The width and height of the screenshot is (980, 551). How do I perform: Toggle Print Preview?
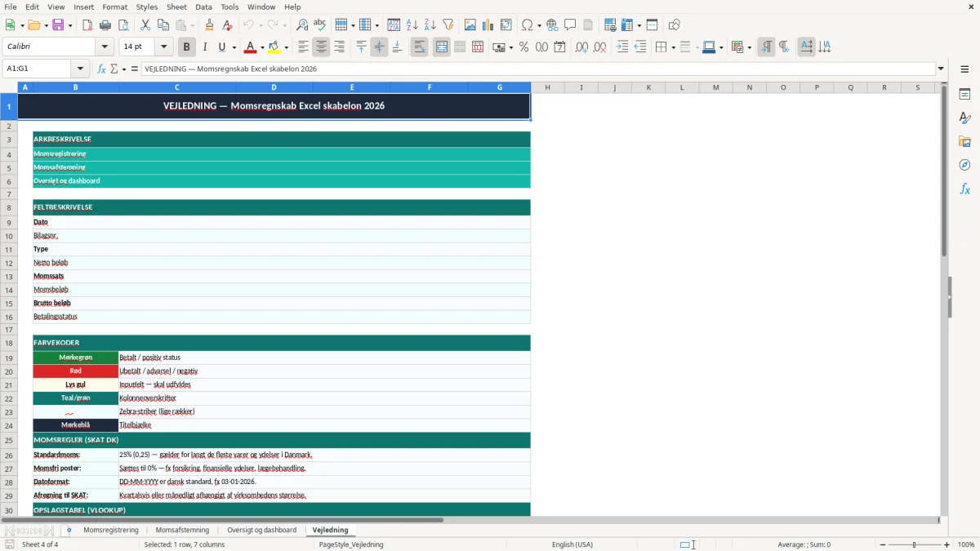(123, 25)
